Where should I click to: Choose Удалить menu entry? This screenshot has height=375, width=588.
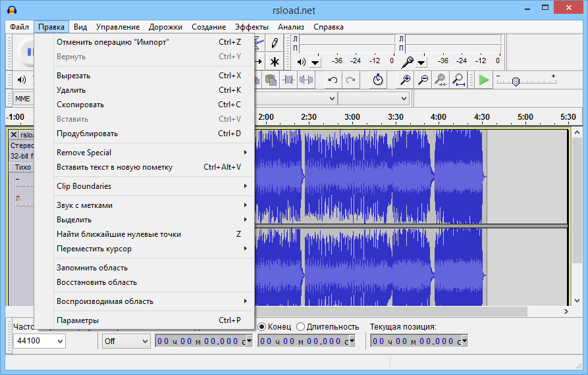point(154,90)
